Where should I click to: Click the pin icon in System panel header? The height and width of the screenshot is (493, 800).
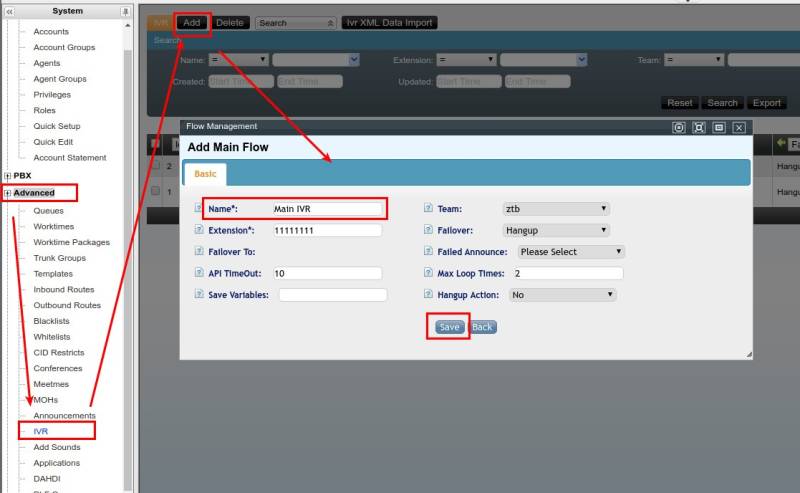(x=125, y=11)
